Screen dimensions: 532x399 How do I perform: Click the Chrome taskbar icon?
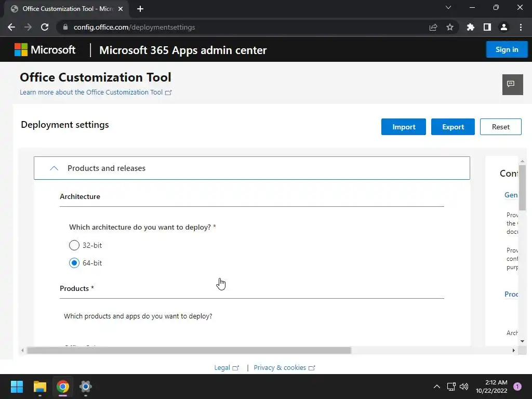pos(63,387)
